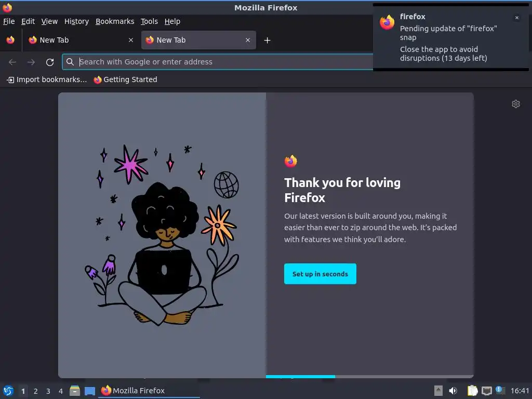Click the "Pending update of firefox snap" text
The width and height of the screenshot is (532, 399).
tap(448, 33)
